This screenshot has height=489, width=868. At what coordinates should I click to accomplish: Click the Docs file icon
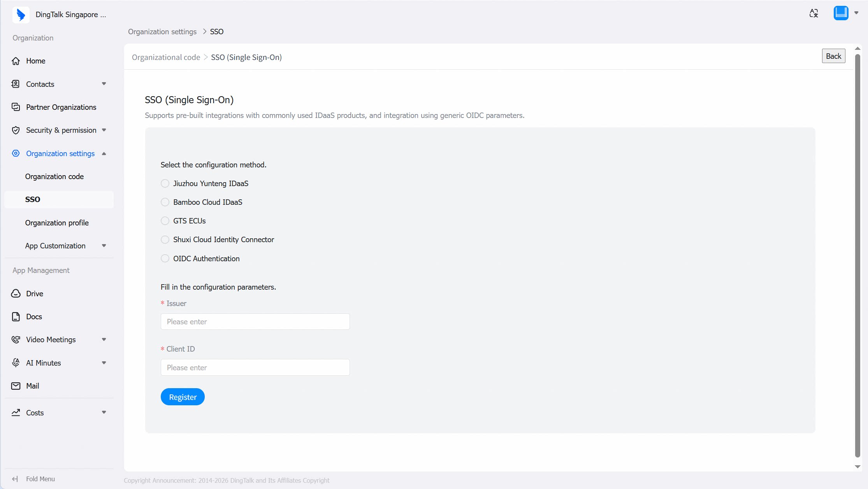click(16, 317)
